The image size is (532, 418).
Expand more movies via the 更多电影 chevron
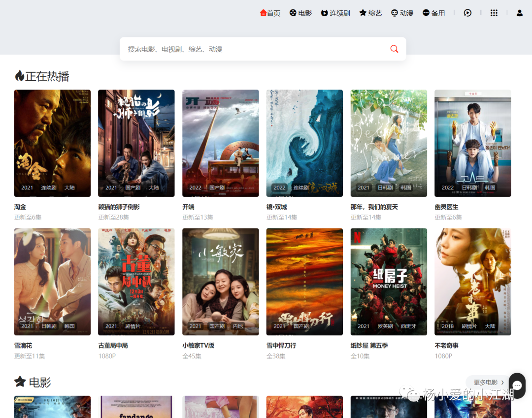click(502, 383)
